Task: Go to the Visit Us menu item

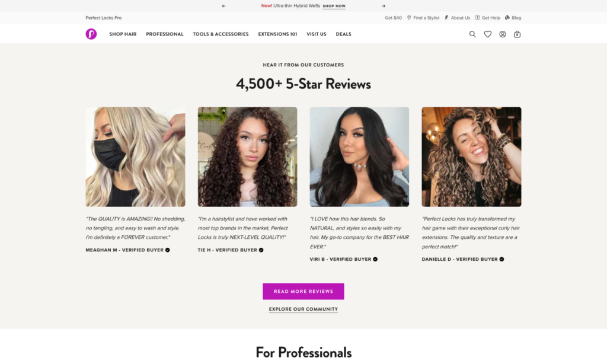Action: (317, 34)
